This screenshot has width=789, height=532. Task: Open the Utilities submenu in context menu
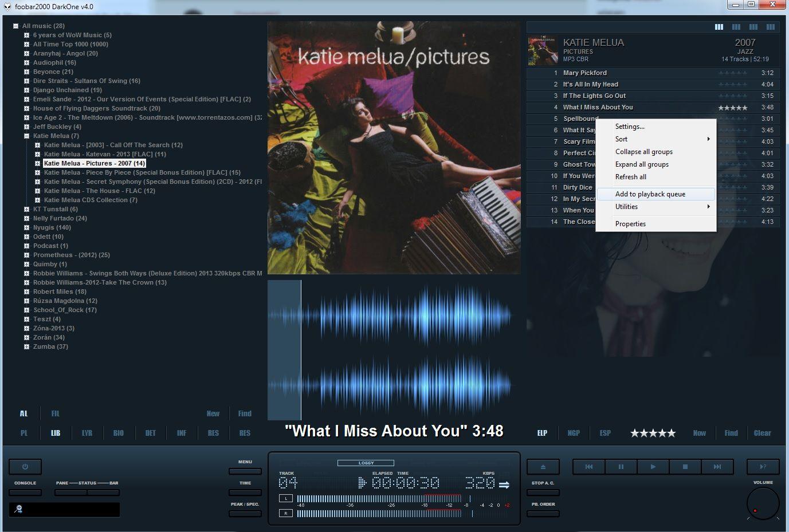(x=656, y=207)
